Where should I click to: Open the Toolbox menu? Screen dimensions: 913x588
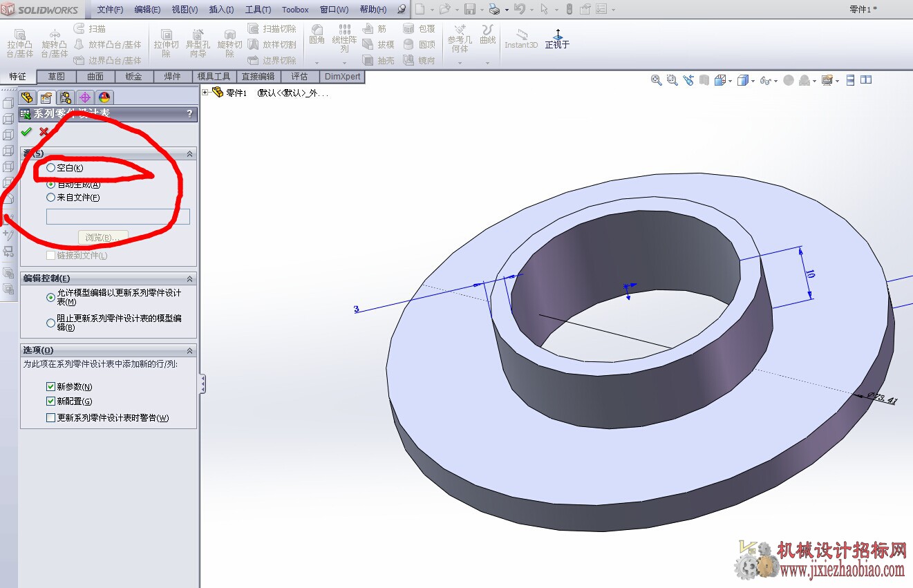[295, 10]
